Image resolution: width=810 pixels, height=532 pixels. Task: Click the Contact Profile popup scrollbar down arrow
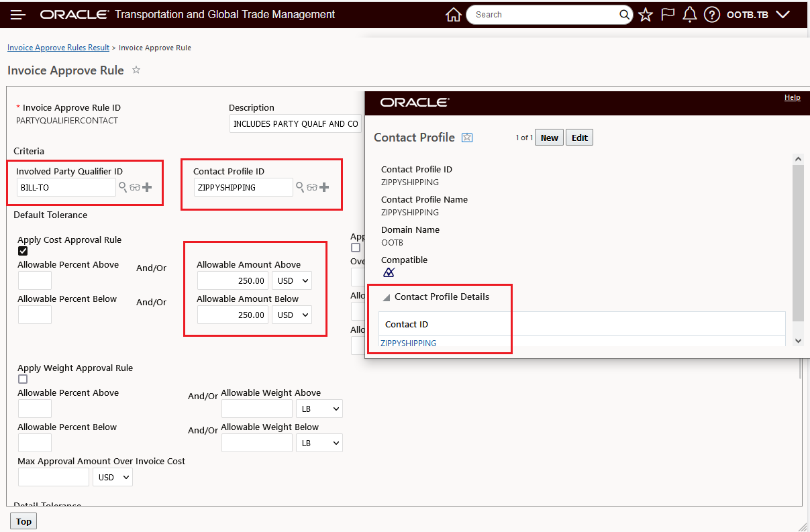[x=798, y=341]
